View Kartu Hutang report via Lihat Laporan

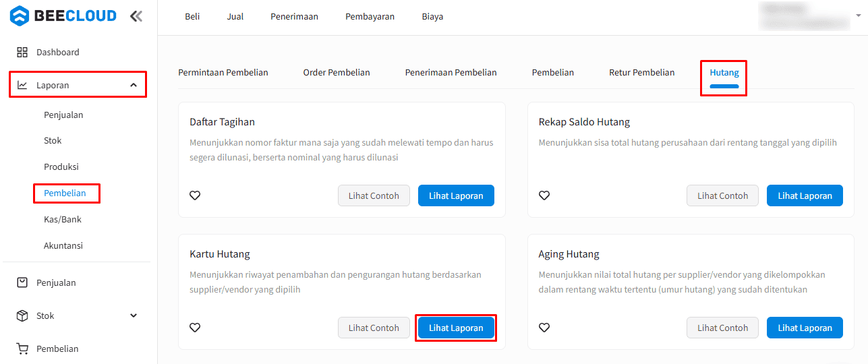click(456, 328)
